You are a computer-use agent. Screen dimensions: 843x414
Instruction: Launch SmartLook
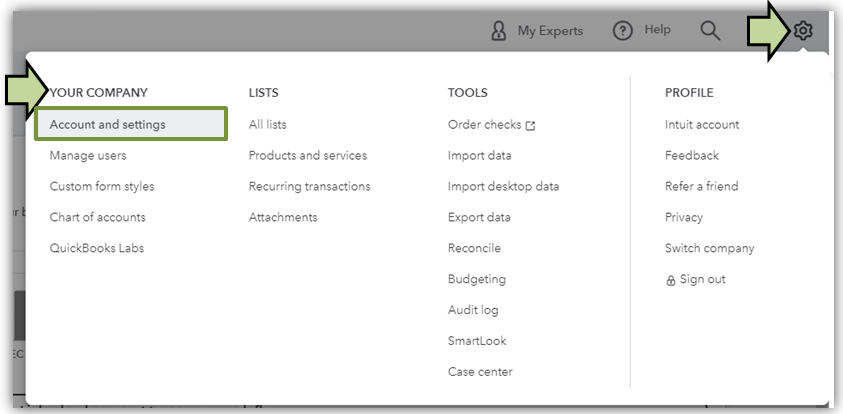click(477, 341)
